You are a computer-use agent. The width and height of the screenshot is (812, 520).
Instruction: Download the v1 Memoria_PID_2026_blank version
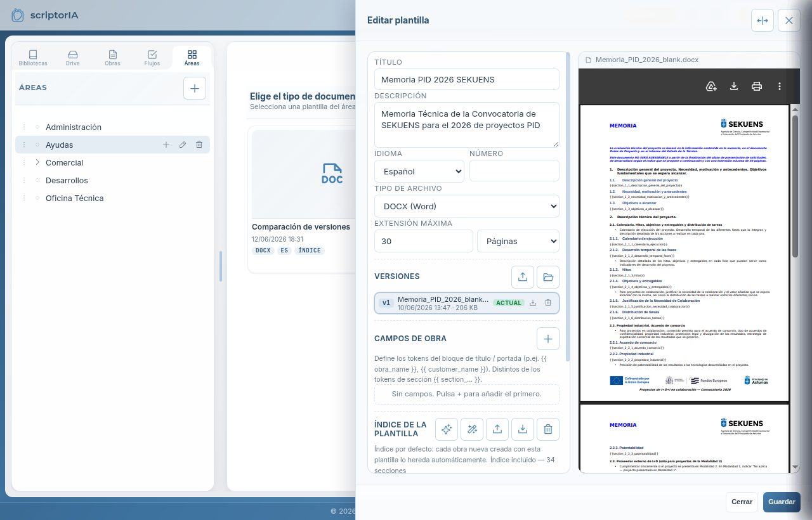coord(533,303)
